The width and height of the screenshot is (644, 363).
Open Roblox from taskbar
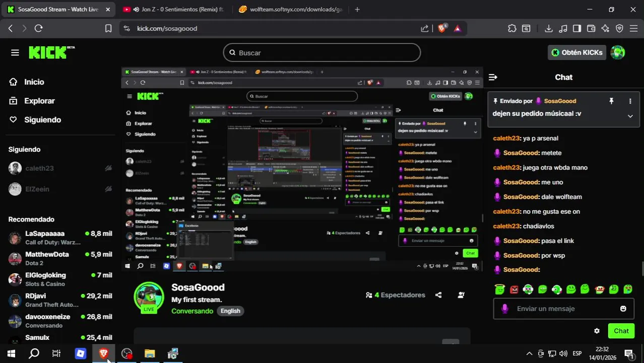(81, 353)
